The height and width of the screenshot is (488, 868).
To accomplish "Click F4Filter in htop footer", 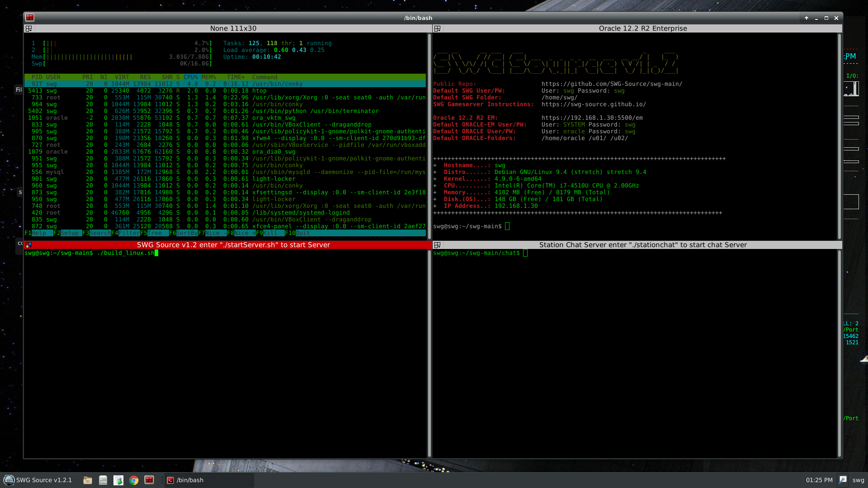I will 126,233.
